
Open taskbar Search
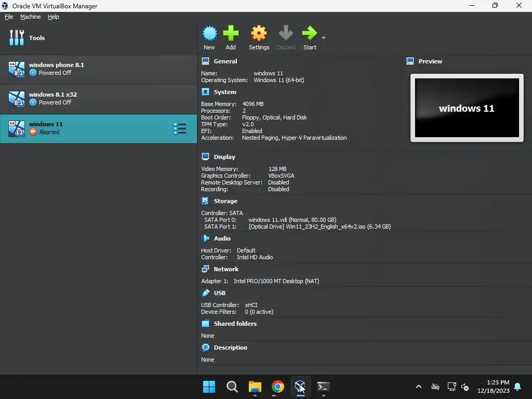point(232,387)
